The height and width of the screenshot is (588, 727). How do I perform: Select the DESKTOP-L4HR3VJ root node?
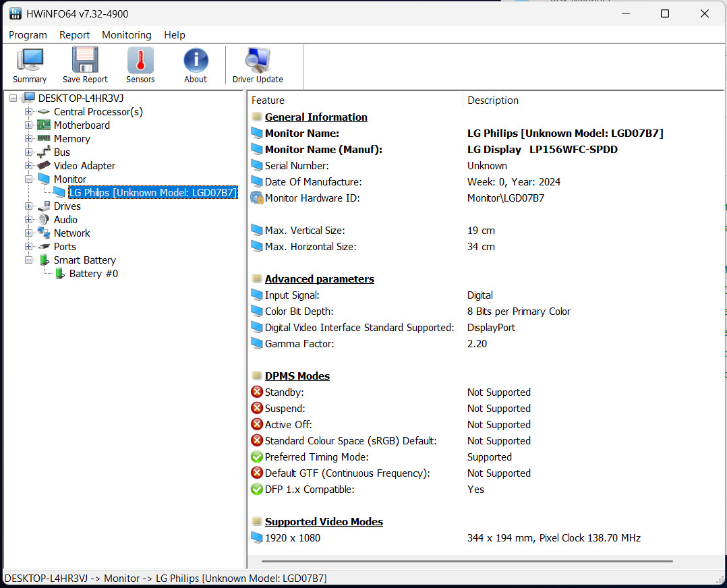(81, 98)
